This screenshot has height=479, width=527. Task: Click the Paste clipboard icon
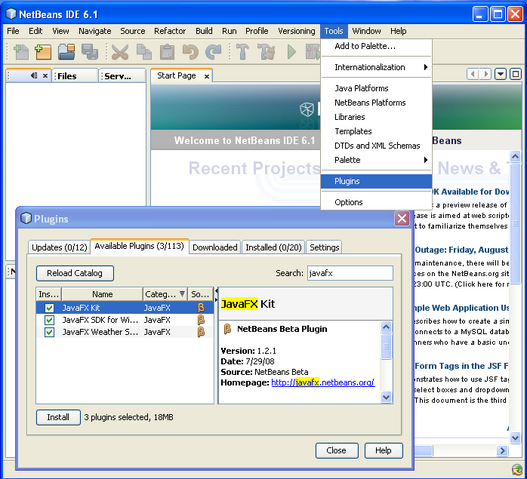click(x=167, y=52)
